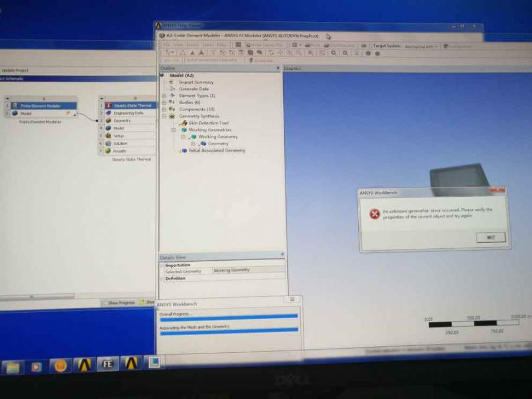Open the media player taskbar icon
532x399 pixels.
click(x=36, y=366)
